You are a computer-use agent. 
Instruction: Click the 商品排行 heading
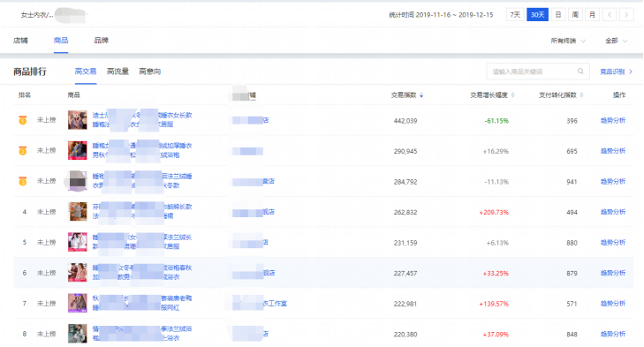point(29,72)
